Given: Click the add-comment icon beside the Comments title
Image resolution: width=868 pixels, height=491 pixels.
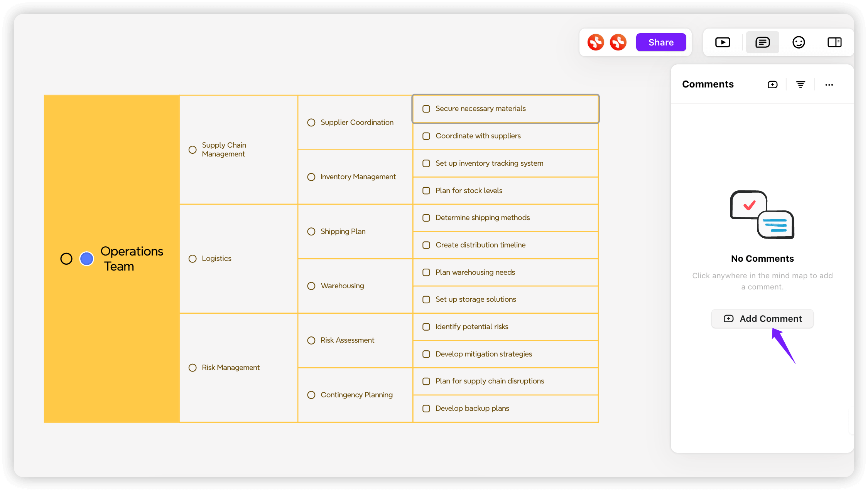Looking at the screenshot, I should 772,84.
